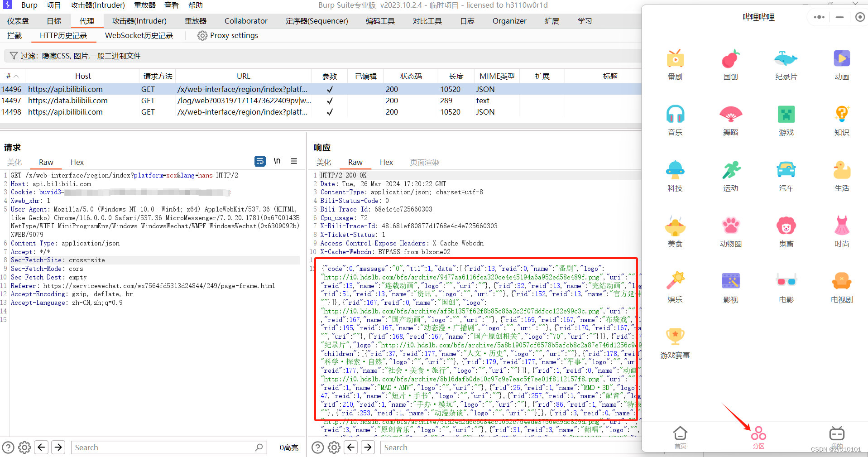Open the 娱乐 category icon
The height and width of the screenshot is (457, 868).
click(x=675, y=281)
